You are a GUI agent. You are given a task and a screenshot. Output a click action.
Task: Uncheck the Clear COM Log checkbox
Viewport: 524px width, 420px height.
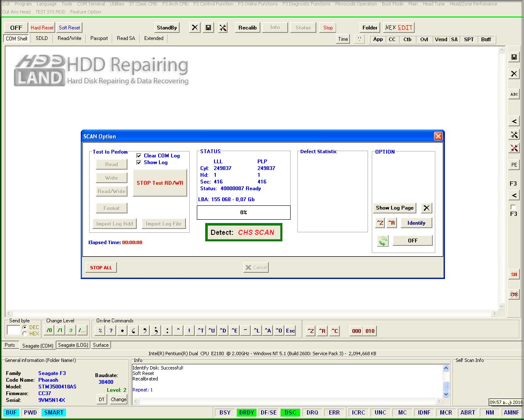tap(139, 156)
